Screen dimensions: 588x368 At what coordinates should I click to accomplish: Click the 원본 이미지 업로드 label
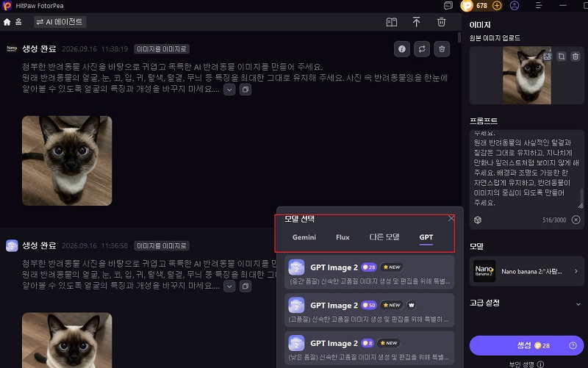(495, 38)
